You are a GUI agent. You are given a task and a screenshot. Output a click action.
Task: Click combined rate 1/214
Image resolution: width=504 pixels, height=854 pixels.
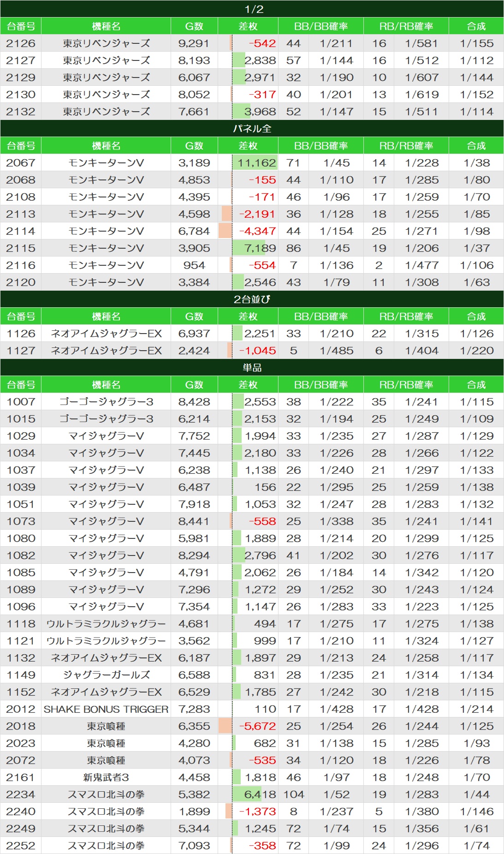[x=476, y=709]
